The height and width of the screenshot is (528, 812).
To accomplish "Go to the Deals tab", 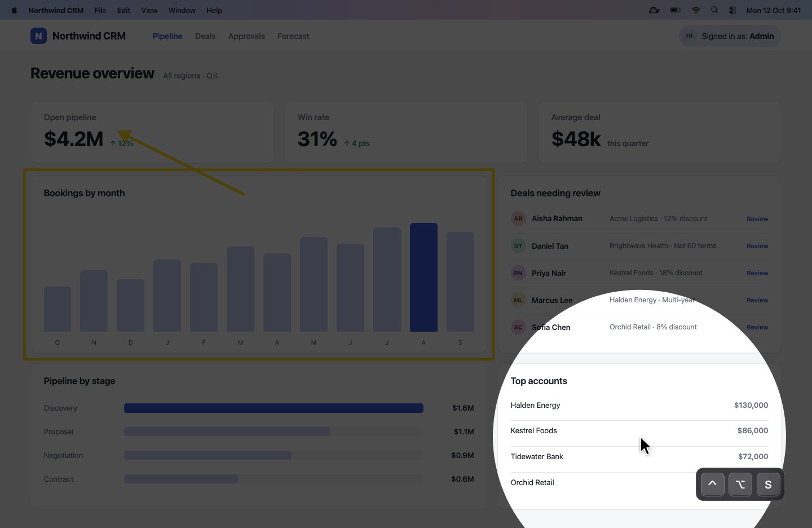I will pyautogui.click(x=205, y=36).
